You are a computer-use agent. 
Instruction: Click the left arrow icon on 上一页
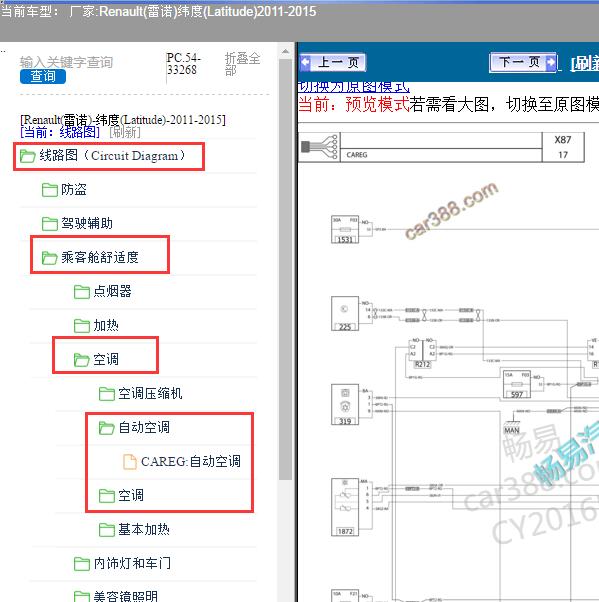tap(306, 62)
